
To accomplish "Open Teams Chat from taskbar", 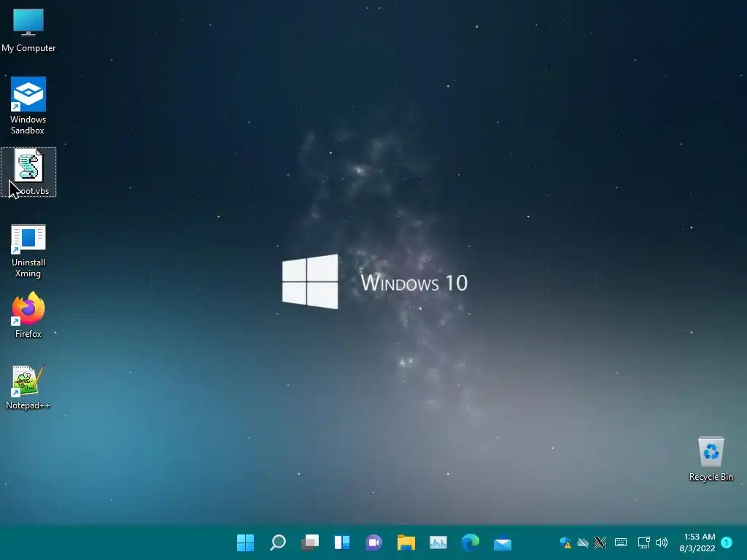I will point(374,542).
